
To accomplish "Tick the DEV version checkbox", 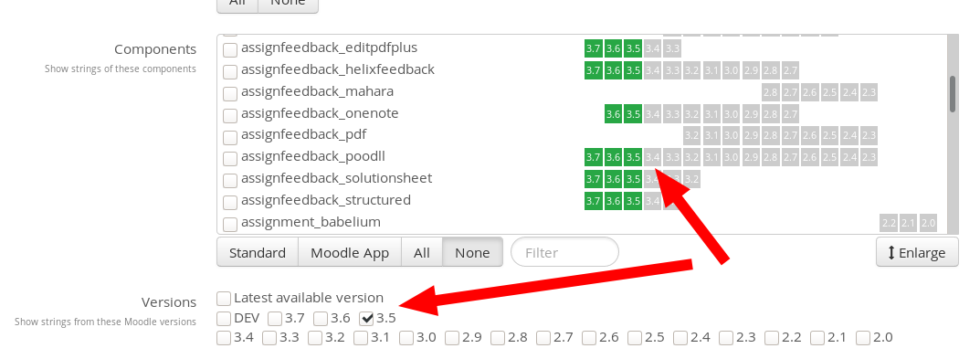I will tap(224, 319).
